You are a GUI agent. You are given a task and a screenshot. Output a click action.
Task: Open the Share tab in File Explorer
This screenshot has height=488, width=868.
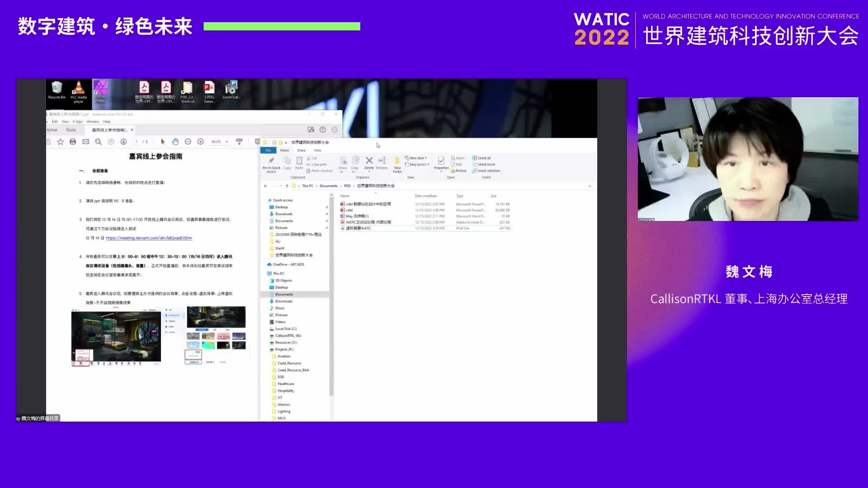tap(301, 150)
